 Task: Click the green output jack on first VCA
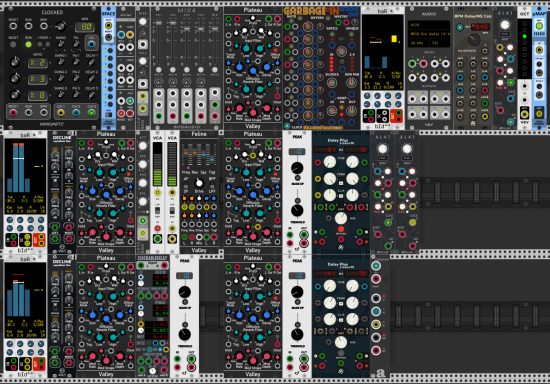click(x=157, y=239)
